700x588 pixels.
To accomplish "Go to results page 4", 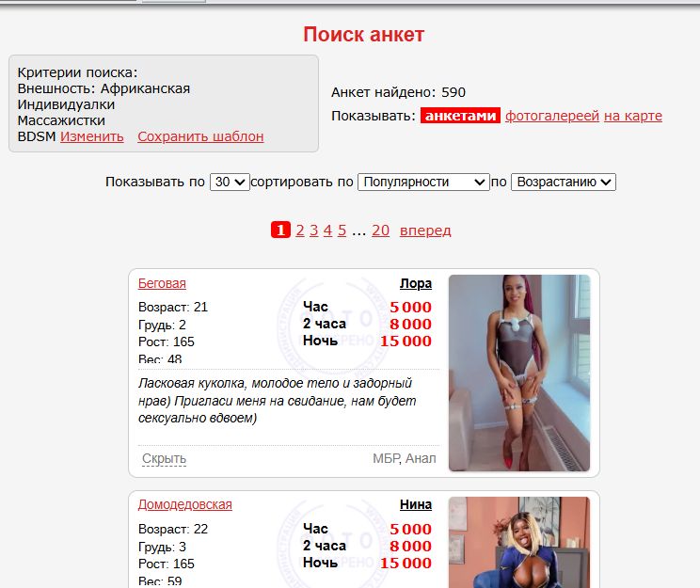I will (x=327, y=230).
